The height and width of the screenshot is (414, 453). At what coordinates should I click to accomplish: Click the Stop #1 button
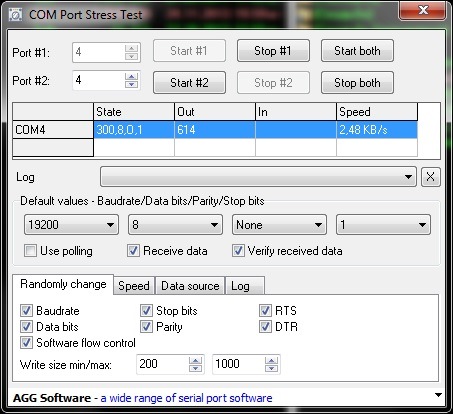pos(273,51)
